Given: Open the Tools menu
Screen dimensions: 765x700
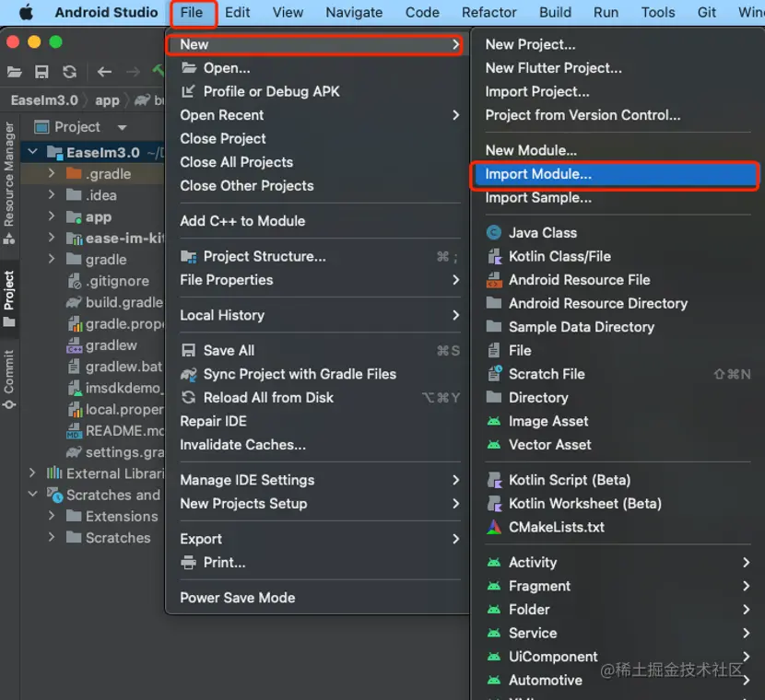Looking at the screenshot, I should (658, 12).
